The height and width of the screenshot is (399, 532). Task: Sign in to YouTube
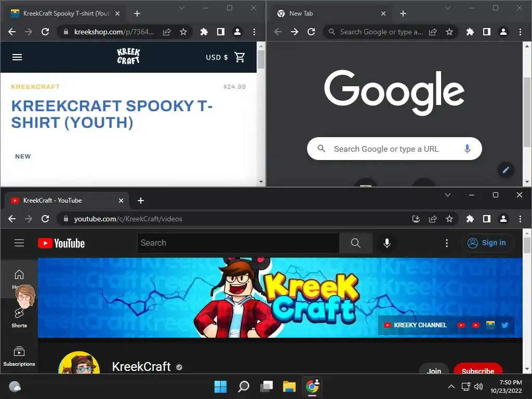(487, 243)
